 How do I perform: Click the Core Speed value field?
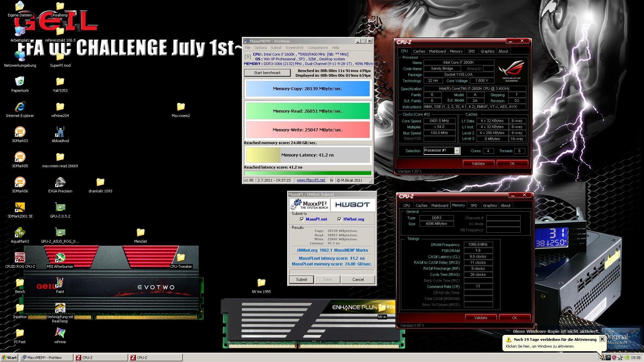click(x=439, y=121)
